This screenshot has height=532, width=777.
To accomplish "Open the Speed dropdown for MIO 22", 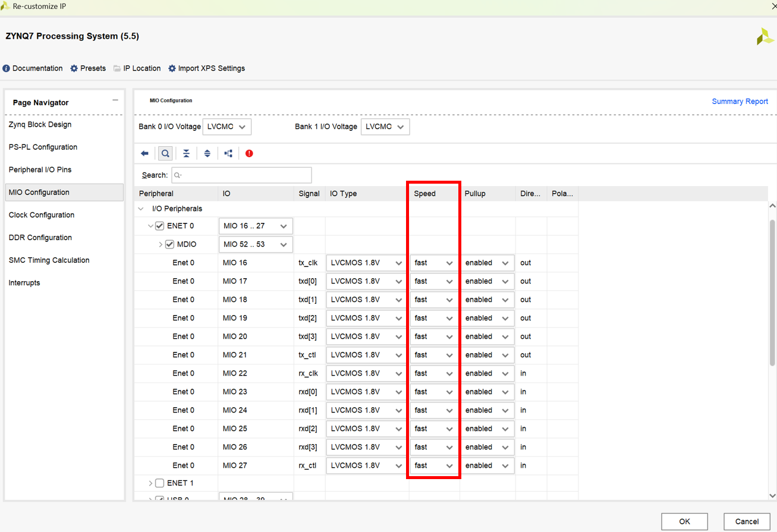I will point(435,373).
